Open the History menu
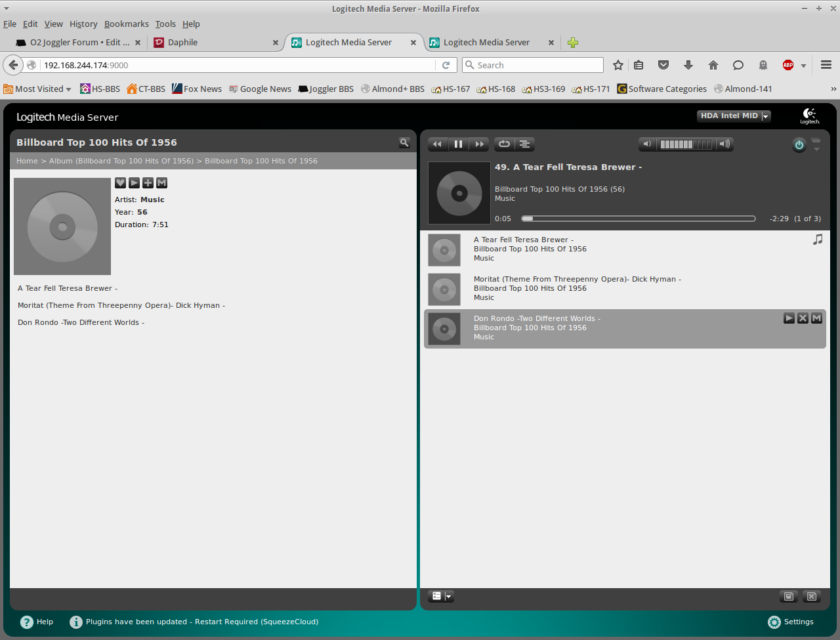This screenshot has height=640, width=840. [x=83, y=24]
